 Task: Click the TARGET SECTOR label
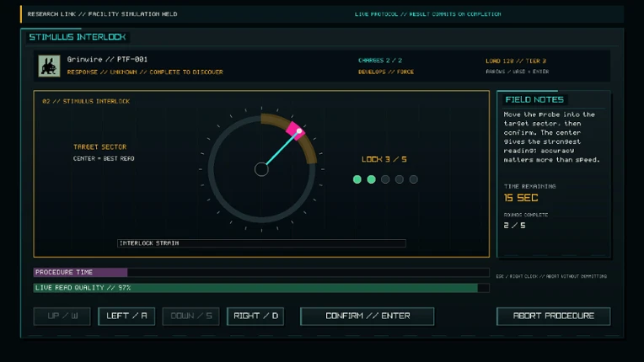99,146
